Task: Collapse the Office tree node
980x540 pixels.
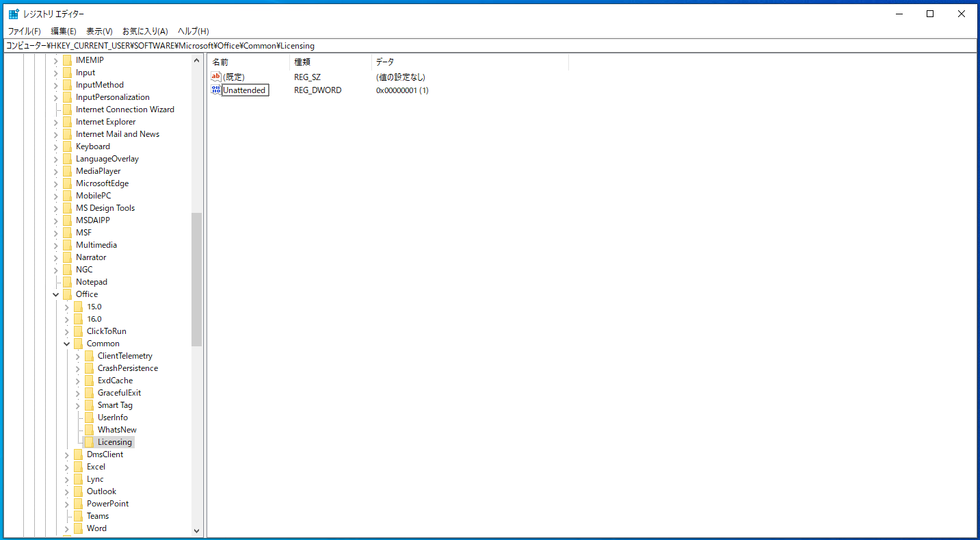Action: pos(56,294)
